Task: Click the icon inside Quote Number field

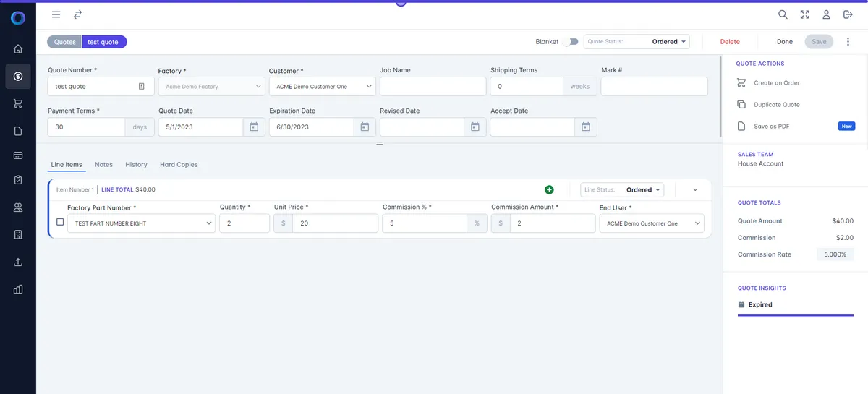Action: click(x=142, y=87)
